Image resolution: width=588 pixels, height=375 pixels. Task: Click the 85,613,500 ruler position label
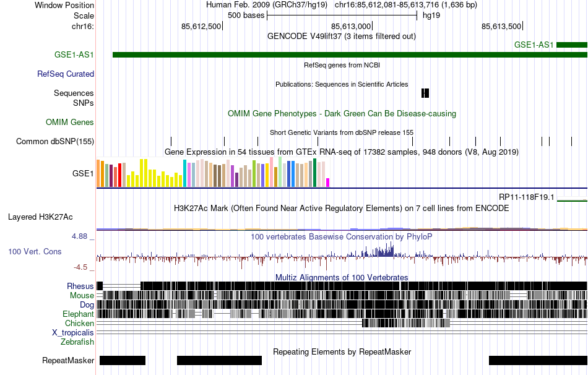pos(501,26)
